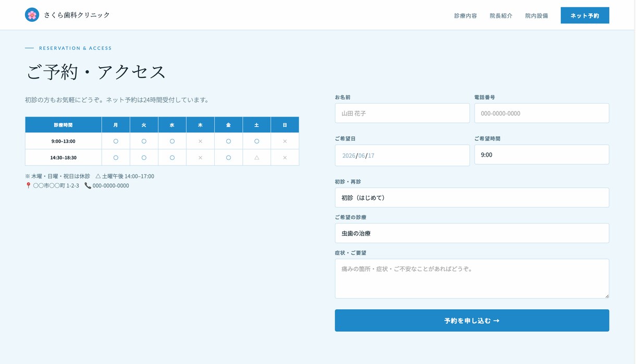The width and height of the screenshot is (636, 364).
Task: Click the textarea resize handle
Action: (x=606, y=296)
